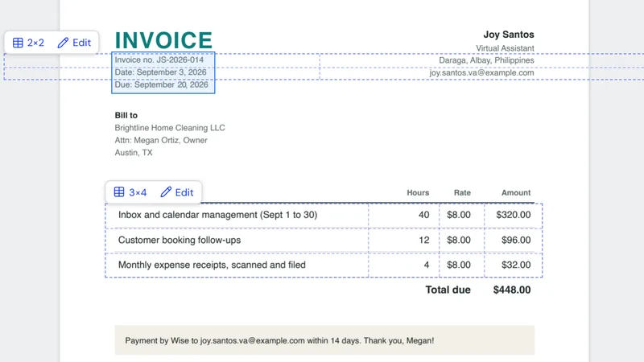Click the joy.santos.va@example.com header email
644x362 pixels.
click(481, 72)
